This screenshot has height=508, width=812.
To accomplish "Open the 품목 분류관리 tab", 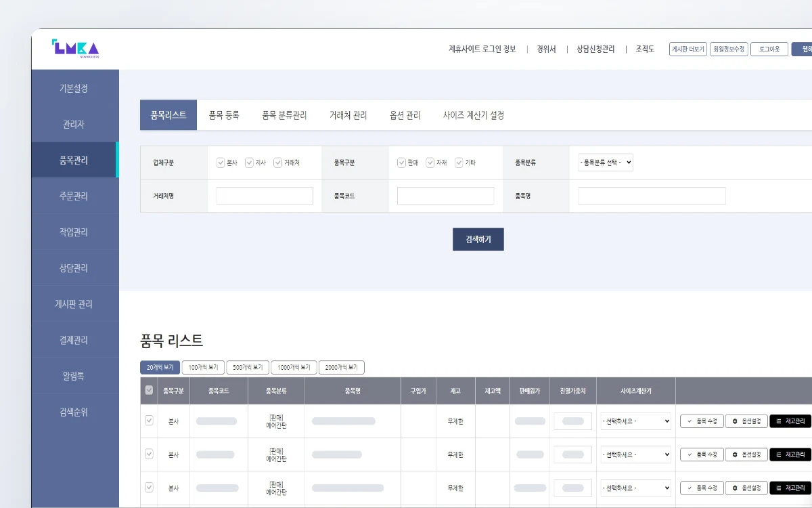I will tap(284, 115).
